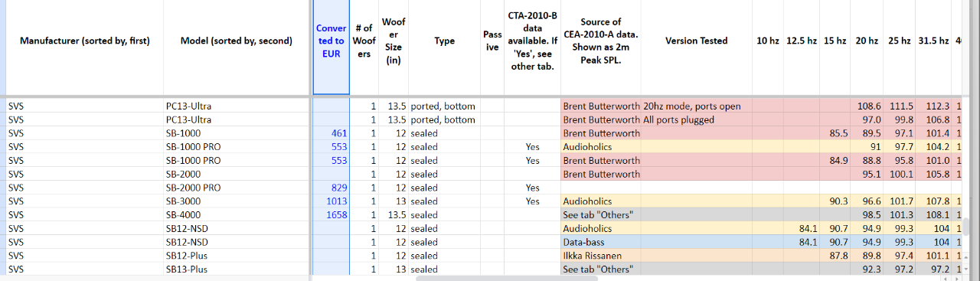Select the '20 hz' column header

pyautogui.click(x=867, y=41)
